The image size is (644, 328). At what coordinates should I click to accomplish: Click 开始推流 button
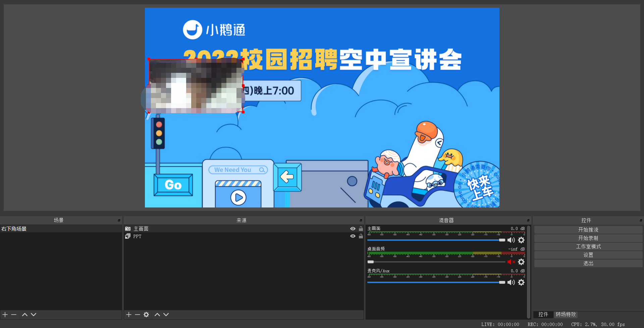click(588, 230)
